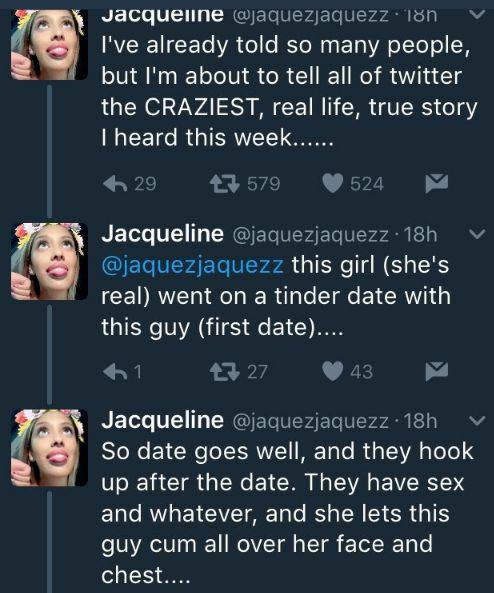Retweet the tweet with 27 retweets
The image size is (494, 593).
click(225, 371)
